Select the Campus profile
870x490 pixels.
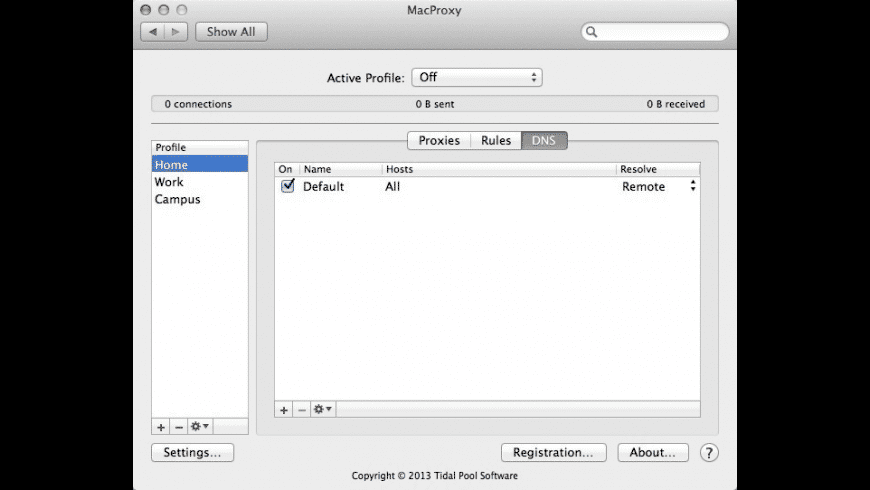pyautogui.click(x=200, y=199)
